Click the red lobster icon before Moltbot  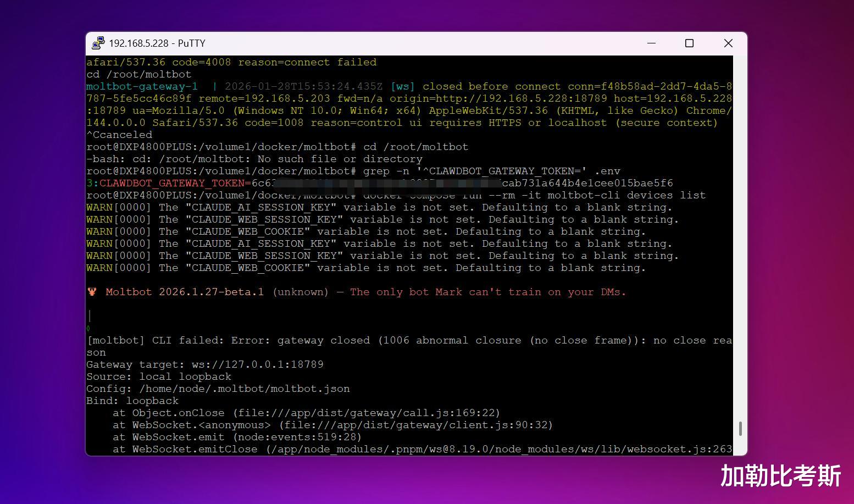92,292
